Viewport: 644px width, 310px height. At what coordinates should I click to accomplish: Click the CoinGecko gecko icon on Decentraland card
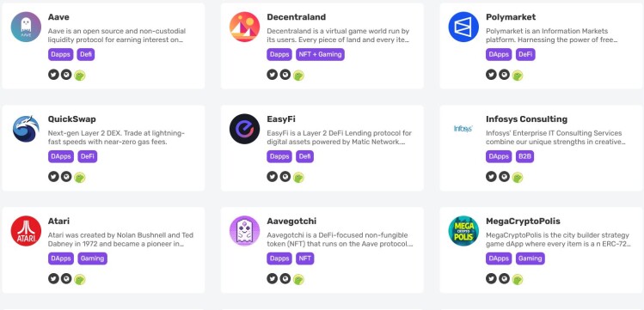point(298,75)
